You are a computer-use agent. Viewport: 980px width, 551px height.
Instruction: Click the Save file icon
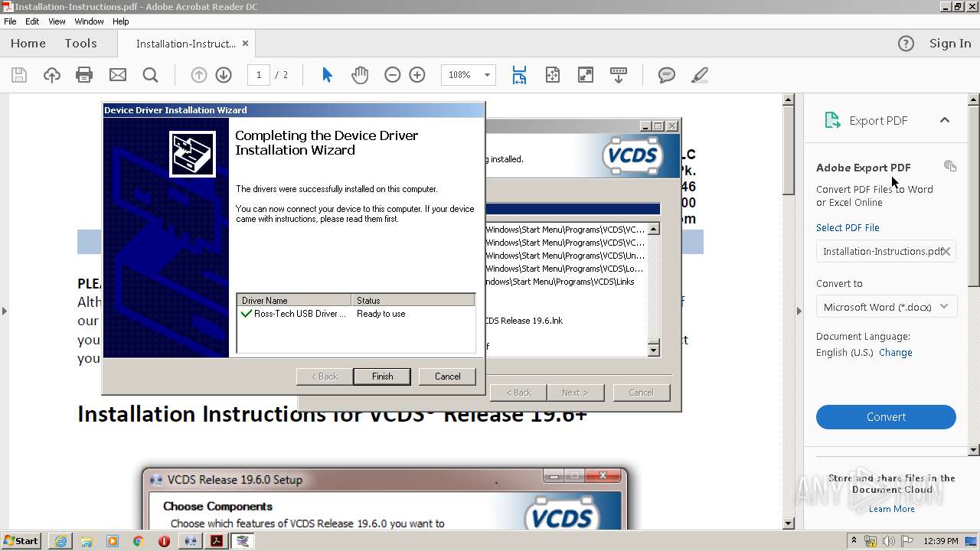coord(19,75)
